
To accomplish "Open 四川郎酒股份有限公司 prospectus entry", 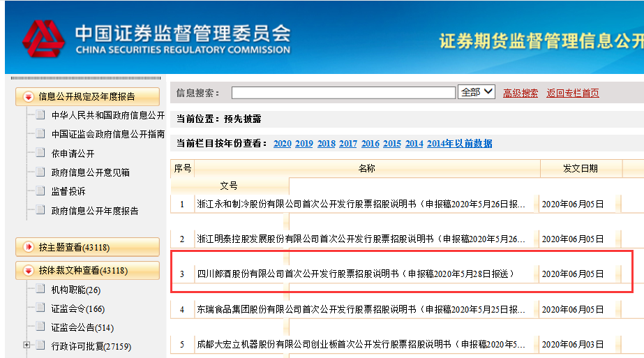I will [x=355, y=274].
